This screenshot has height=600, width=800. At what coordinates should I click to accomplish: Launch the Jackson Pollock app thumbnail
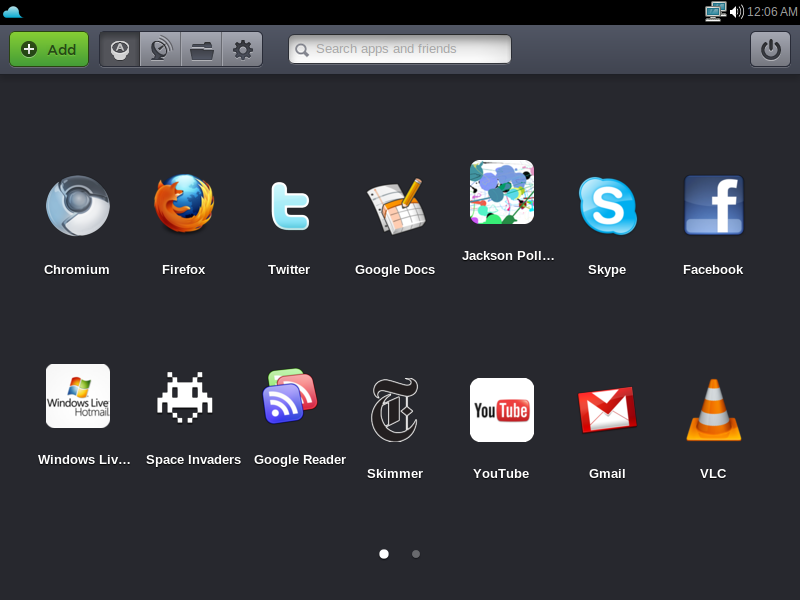pos(502,192)
